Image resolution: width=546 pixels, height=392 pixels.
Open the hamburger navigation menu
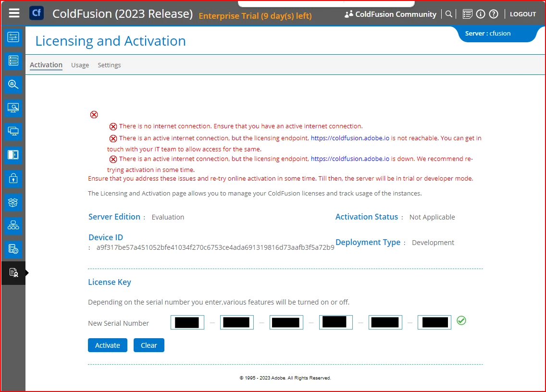coord(14,13)
